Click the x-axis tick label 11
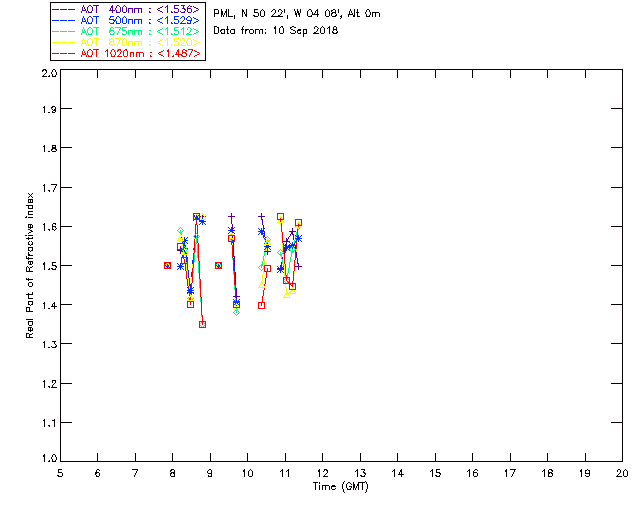Image resolution: width=640 pixels, height=512 pixels. pos(285,473)
